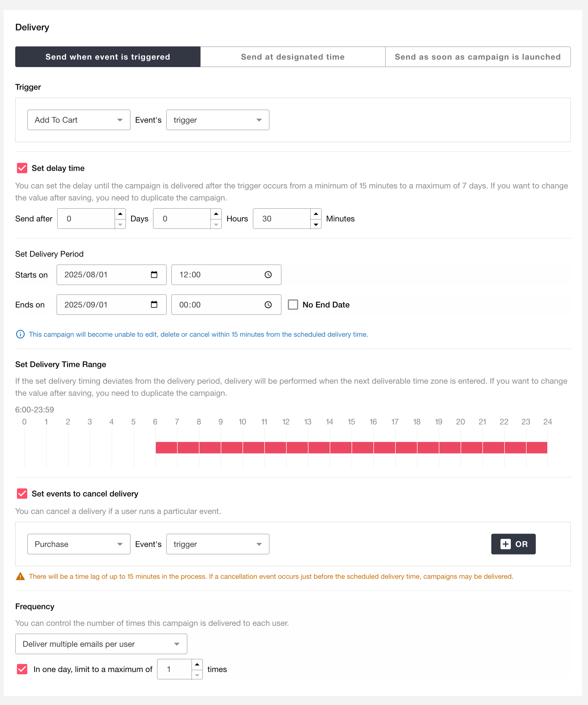Open the Deliver multiple emails per user dropdown
This screenshot has width=588, height=705.
tap(101, 644)
